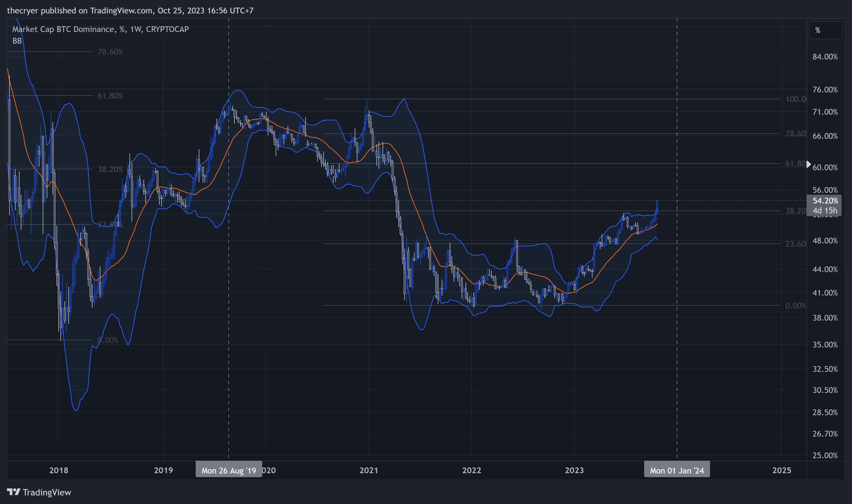Screen dimensions: 852x504
Task: Click the left Fibonacci 78.60% level label
Action: [x=110, y=52]
